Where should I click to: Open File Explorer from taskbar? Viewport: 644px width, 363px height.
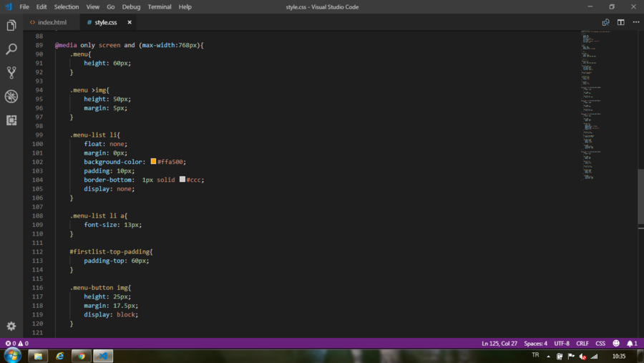[x=38, y=356]
